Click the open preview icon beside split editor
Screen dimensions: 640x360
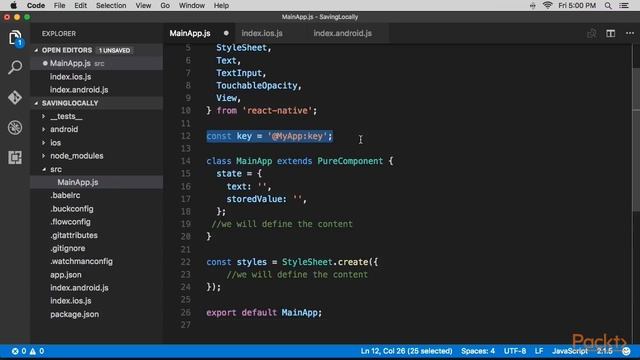point(591,33)
